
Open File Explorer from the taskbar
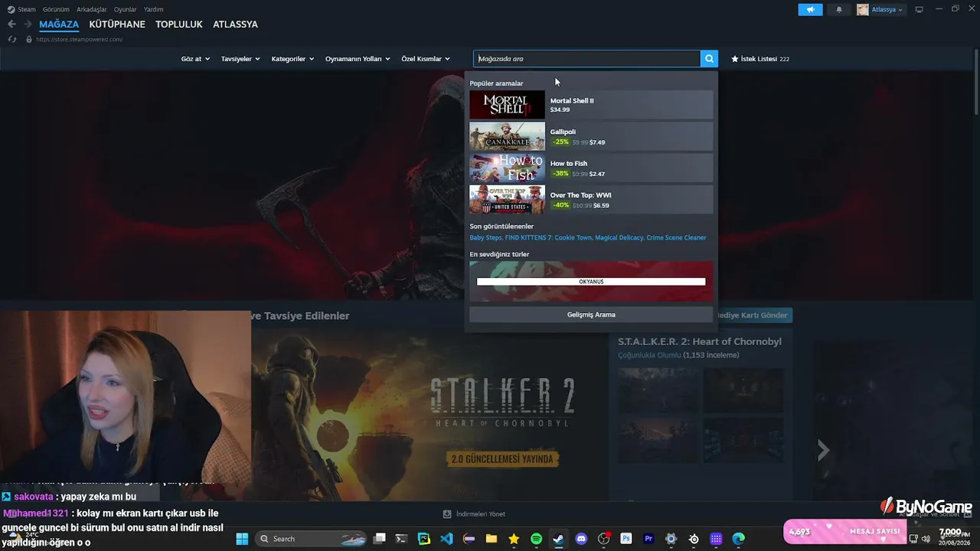click(x=492, y=539)
